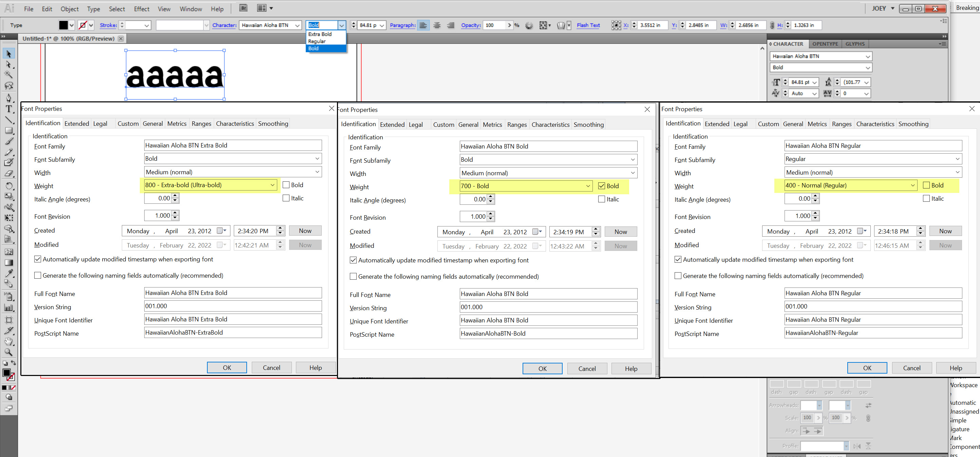Check Generate naming fields automatically in Regular dialog
The height and width of the screenshot is (457, 980).
678,276
